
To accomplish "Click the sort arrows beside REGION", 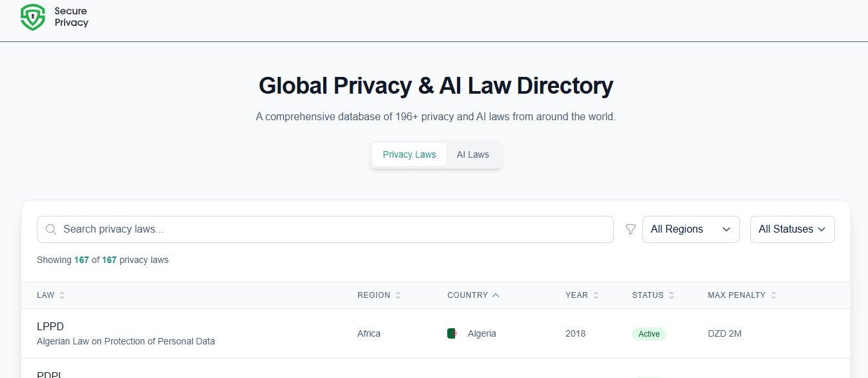I will pyautogui.click(x=398, y=295).
